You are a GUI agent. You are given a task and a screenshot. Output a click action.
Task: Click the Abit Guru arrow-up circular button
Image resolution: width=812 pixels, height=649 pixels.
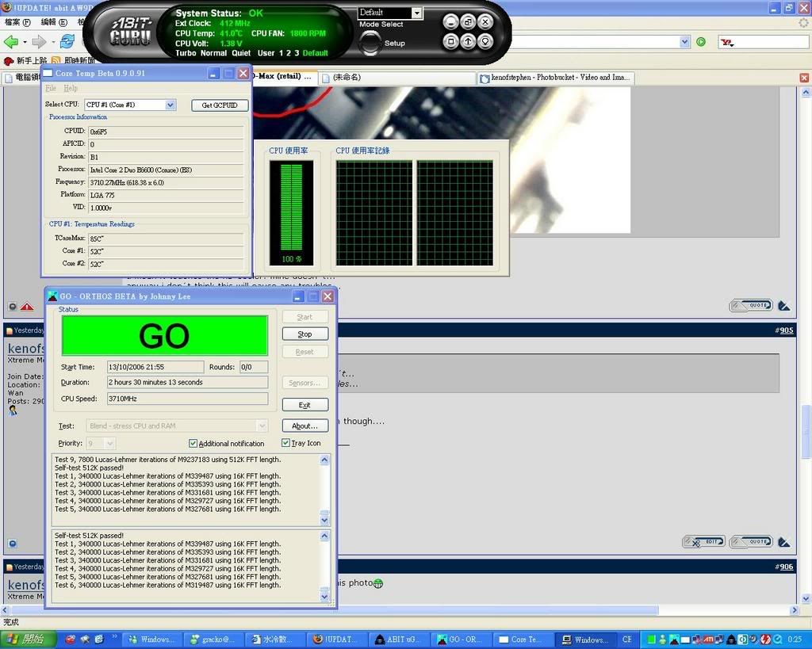coord(468,41)
